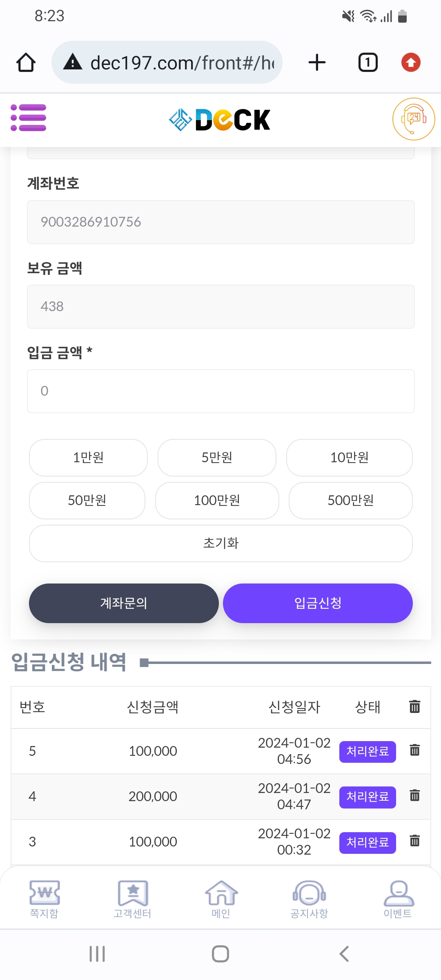The height and width of the screenshot is (980, 441).
Task: Reset amount with 초기화 button
Action: tap(220, 543)
